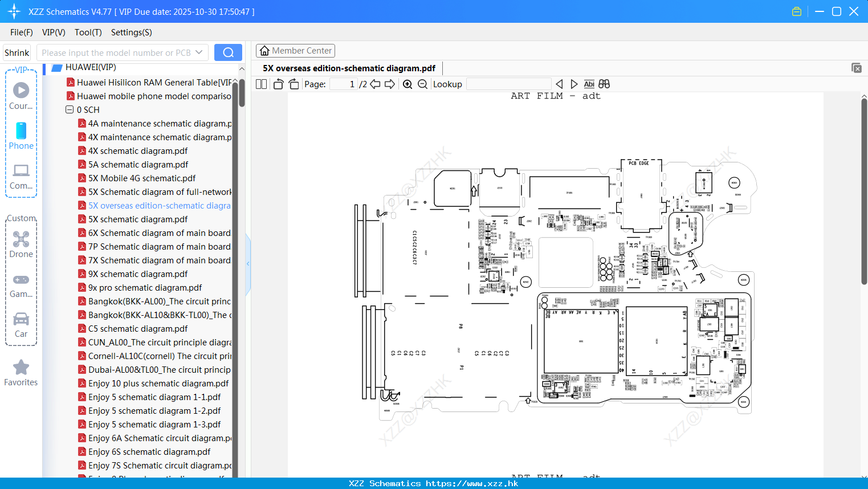The width and height of the screenshot is (868, 489).
Task: Open C5 schematic diagram.pdf
Action: click(138, 328)
